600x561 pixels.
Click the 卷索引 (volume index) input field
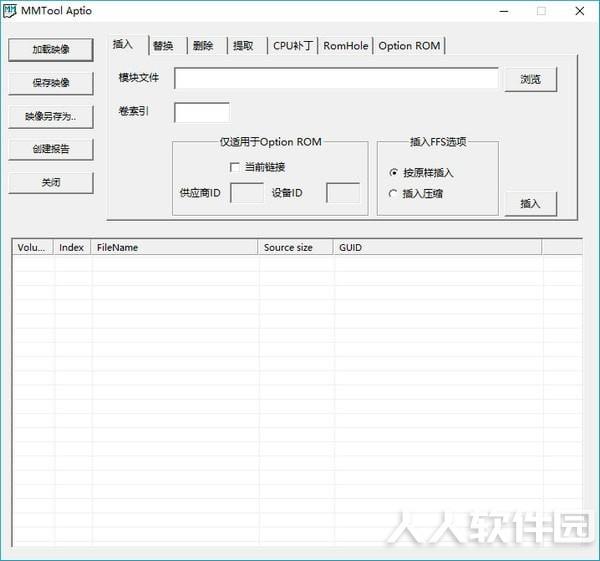(202, 113)
